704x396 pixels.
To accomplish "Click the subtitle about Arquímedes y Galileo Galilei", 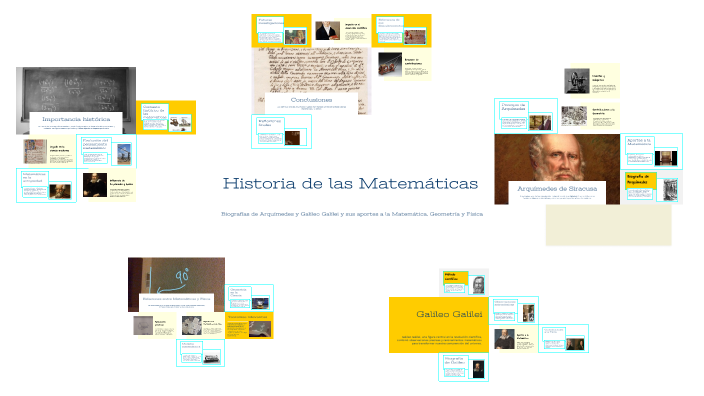I will [x=352, y=214].
